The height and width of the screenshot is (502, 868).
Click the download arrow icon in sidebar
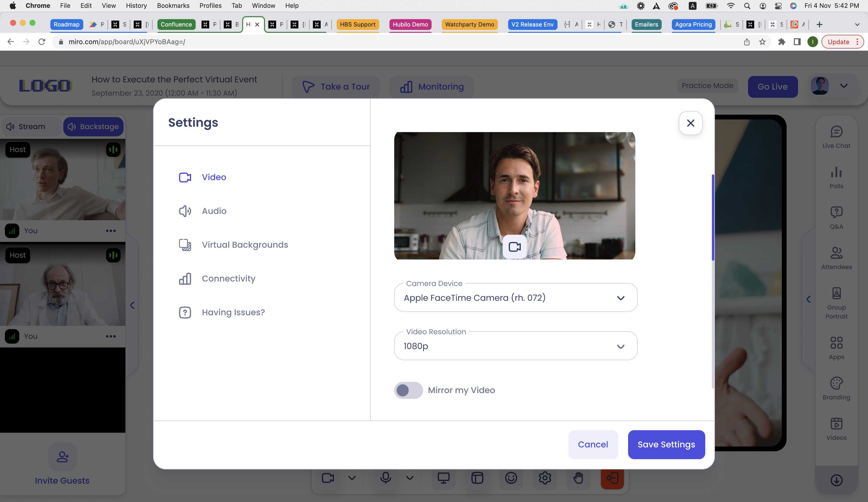pyautogui.click(x=836, y=480)
